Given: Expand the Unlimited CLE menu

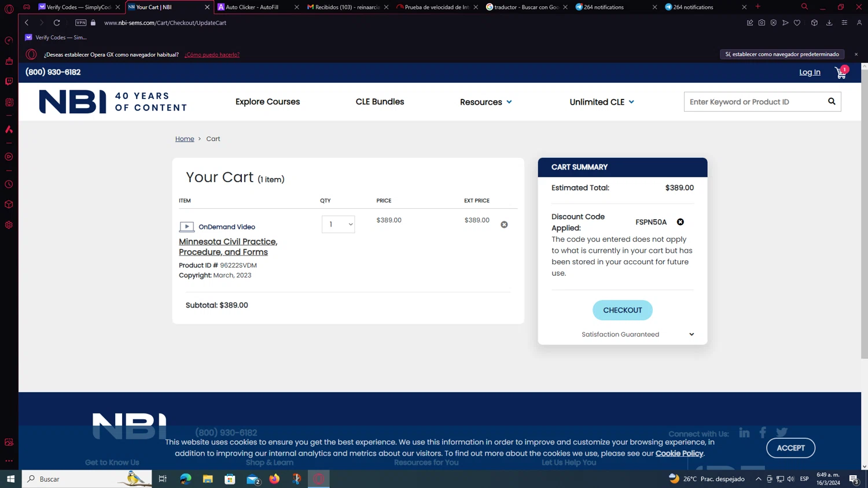Looking at the screenshot, I should [x=601, y=102].
